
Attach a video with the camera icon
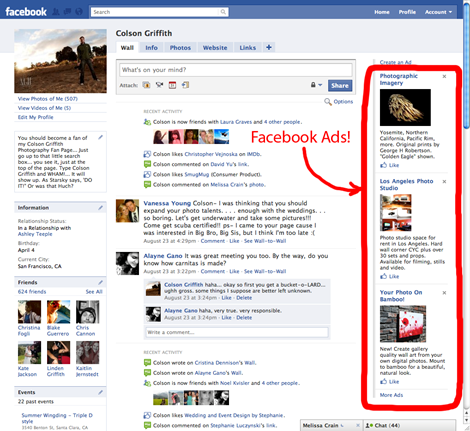coord(159,85)
